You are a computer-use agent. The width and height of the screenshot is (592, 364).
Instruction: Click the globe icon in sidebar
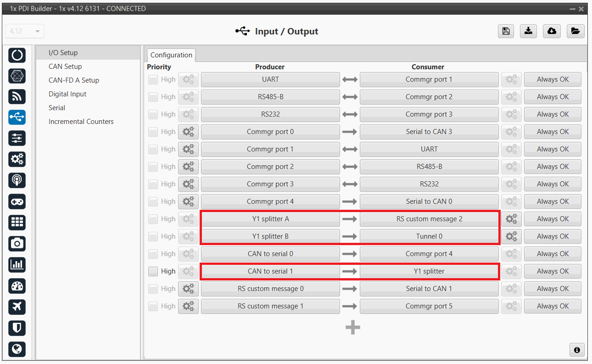(17, 349)
